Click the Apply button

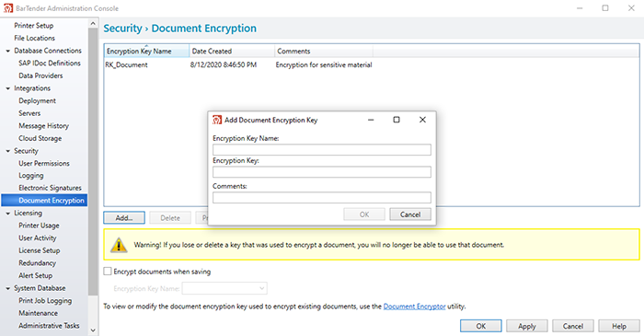pos(527,326)
